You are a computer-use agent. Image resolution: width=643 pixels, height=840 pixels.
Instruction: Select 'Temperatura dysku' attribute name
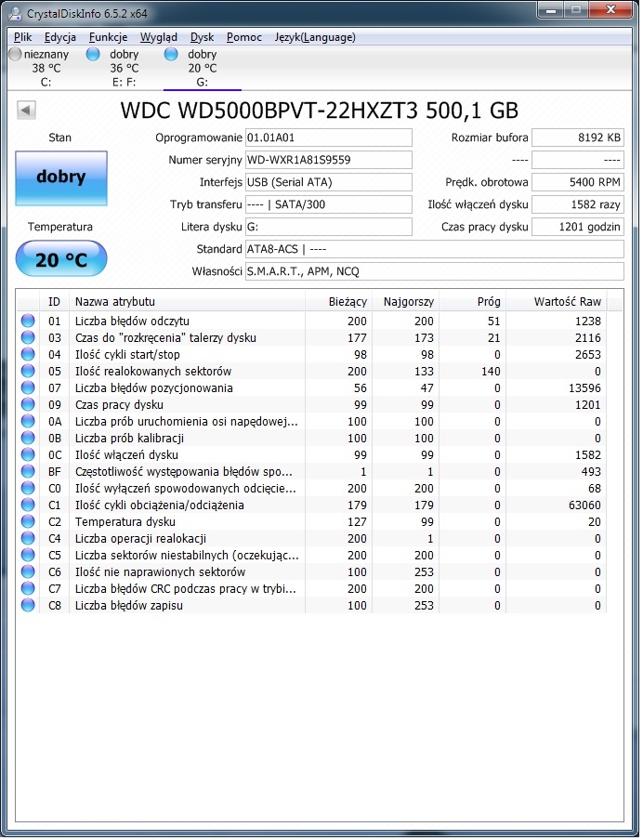pos(125,522)
